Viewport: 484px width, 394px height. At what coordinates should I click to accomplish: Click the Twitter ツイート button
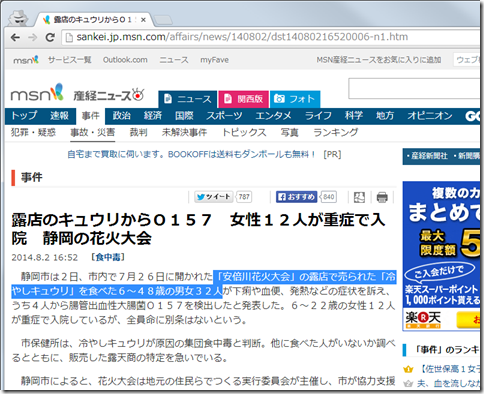coord(214,197)
